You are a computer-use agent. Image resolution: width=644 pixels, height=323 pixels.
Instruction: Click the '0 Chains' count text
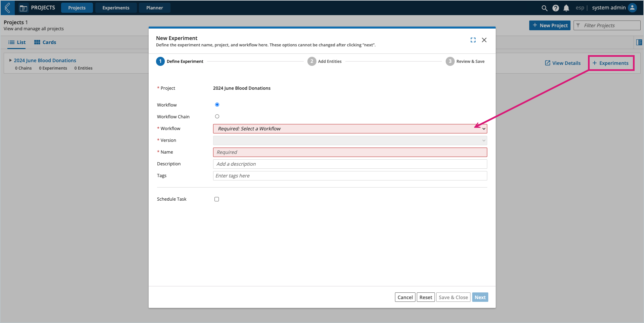23,68
